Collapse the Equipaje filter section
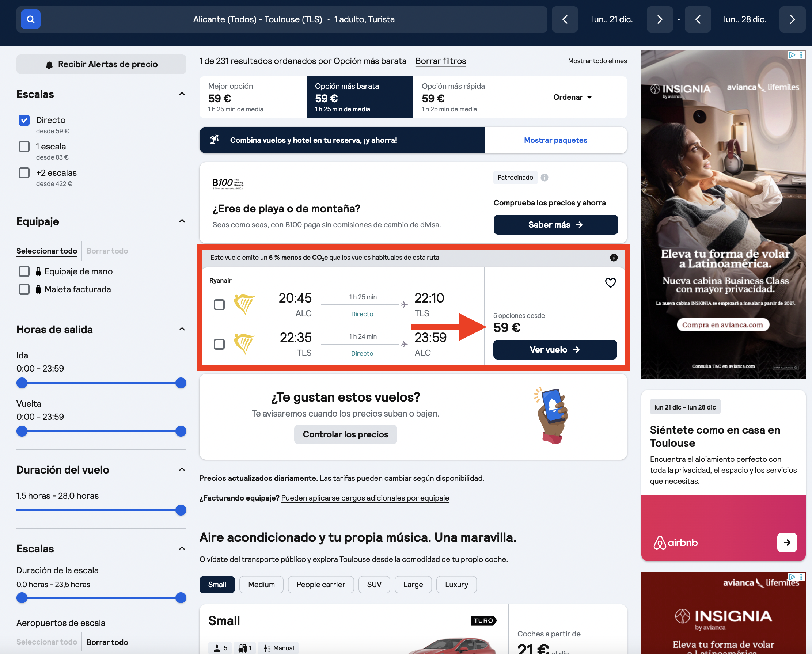812x654 pixels. click(x=182, y=221)
